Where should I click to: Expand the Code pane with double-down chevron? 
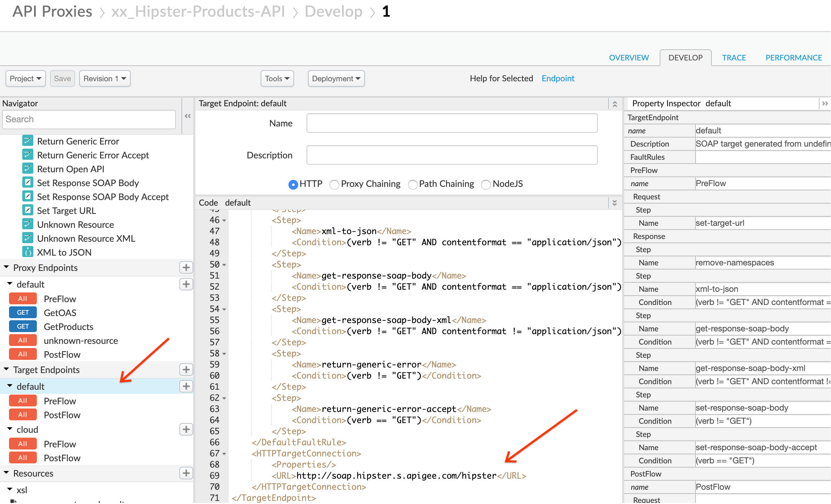(614, 203)
